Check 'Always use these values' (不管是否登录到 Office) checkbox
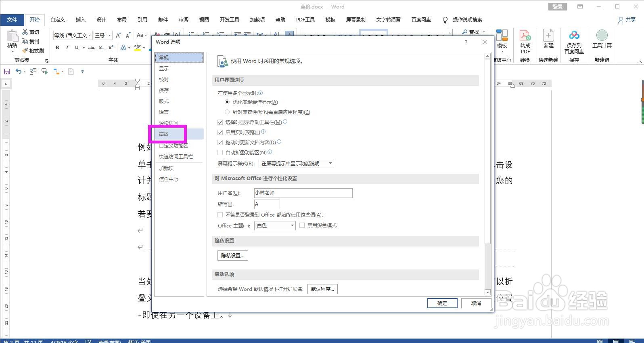This screenshot has height=343, width=644. coord(220,215)
